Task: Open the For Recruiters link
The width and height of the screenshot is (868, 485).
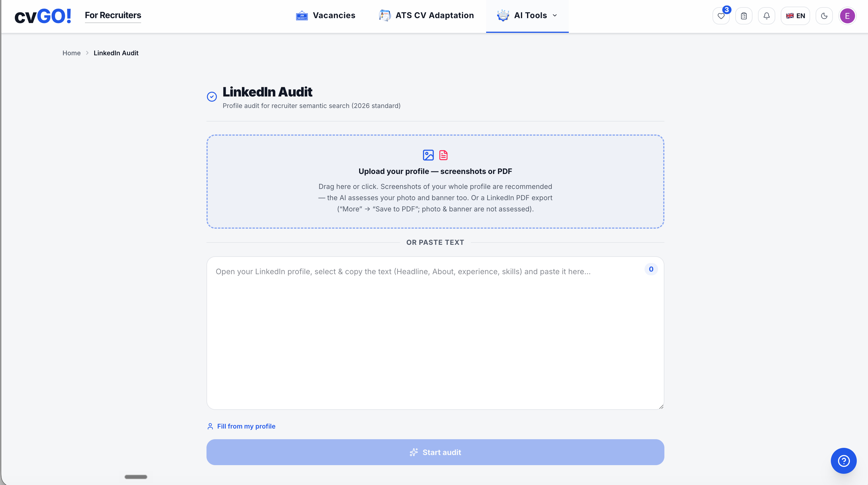Action: pyautogui.click(x=113, y=15)
